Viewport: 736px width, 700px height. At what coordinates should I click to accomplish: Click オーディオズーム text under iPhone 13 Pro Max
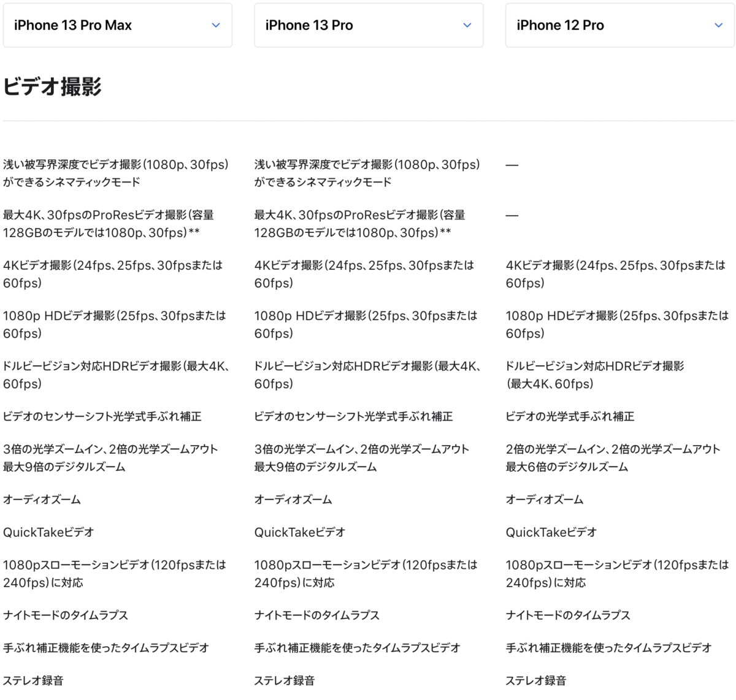pos(42,500)
